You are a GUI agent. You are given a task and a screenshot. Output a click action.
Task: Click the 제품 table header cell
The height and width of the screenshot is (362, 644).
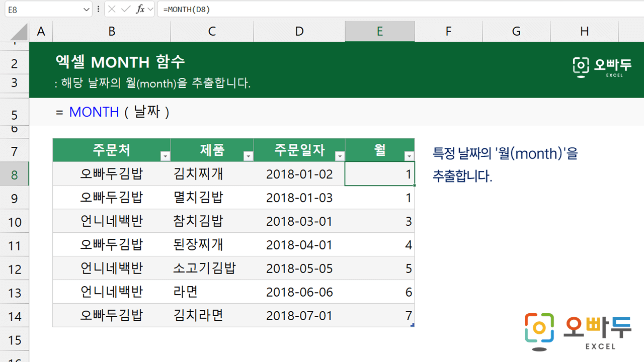point(212,150)
